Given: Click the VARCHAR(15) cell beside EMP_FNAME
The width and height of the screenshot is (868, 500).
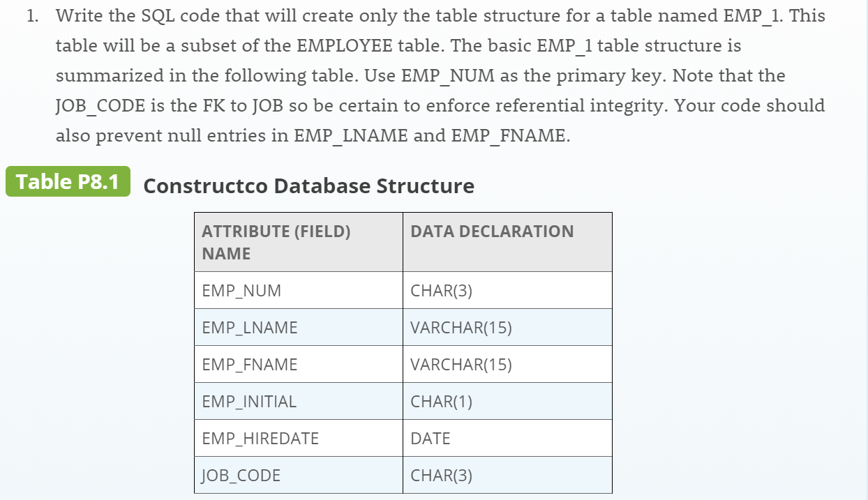Looking at the screenshot, I should [x=507, y=365].
